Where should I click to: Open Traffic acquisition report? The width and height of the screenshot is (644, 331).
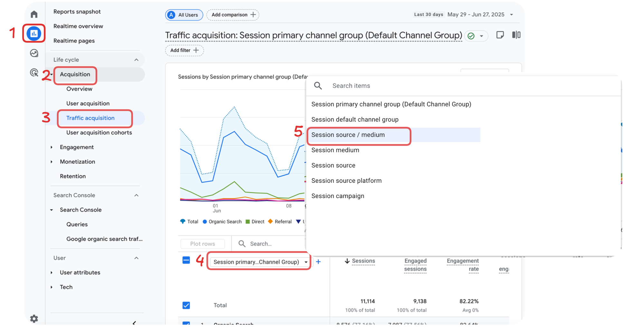pos(90,118)
